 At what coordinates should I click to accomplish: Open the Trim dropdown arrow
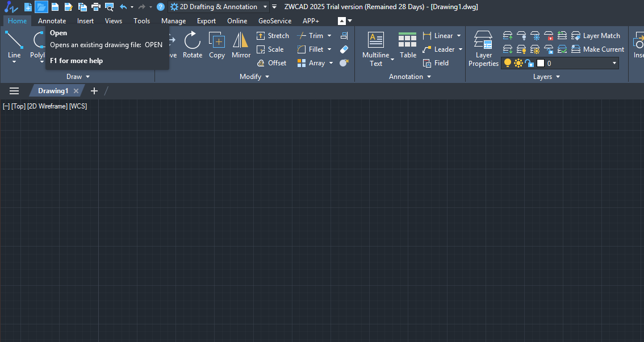tap(329, 36)
